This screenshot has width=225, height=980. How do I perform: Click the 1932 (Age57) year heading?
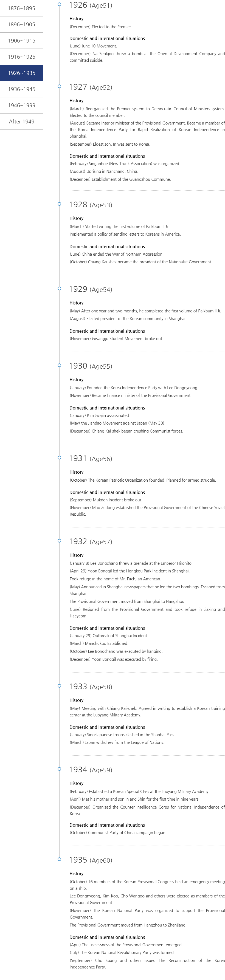[91, 542]
